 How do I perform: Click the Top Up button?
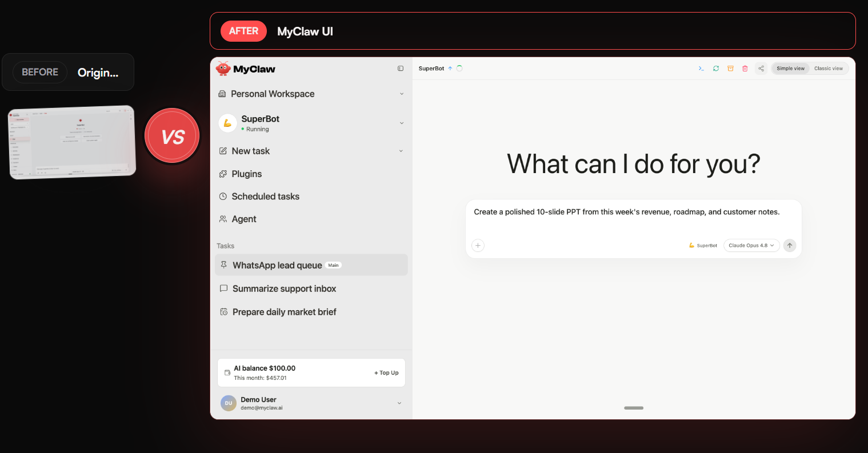(386, 373)
